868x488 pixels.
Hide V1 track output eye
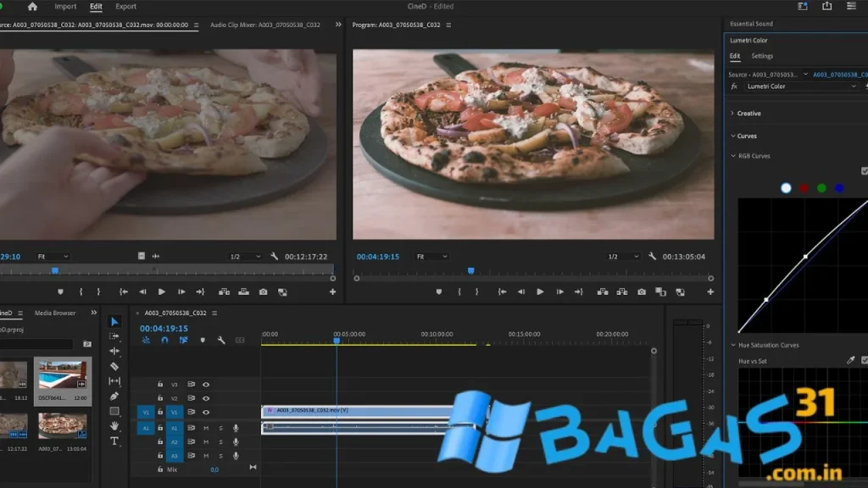click(206, 413)
